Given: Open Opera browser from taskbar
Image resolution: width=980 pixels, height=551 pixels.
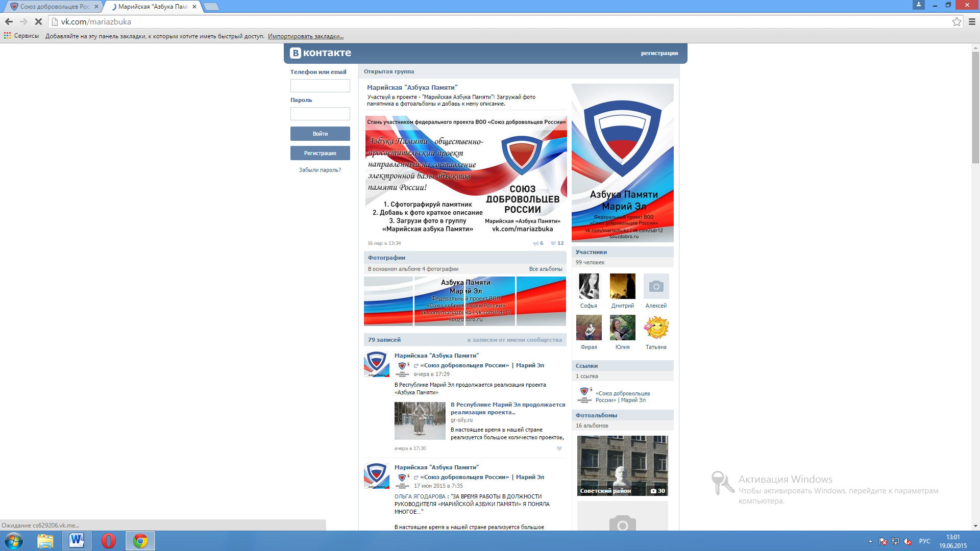Looking at the screenshot, I should (x=109, y=541).
